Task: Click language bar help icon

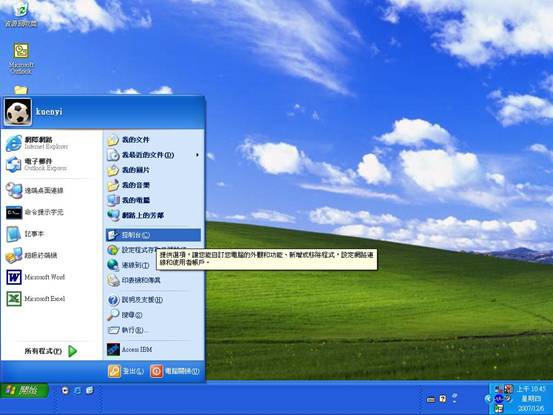Action: pos(442,399)
